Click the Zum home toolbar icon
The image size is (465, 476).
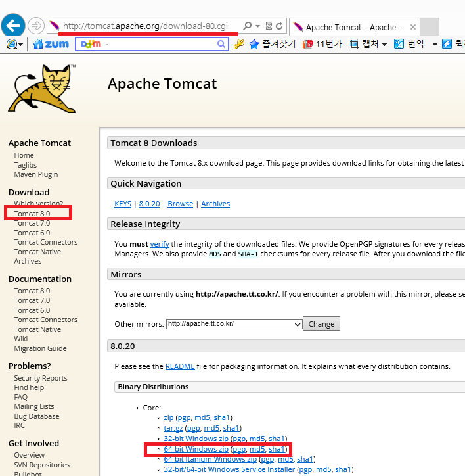[x=51, y=44]
